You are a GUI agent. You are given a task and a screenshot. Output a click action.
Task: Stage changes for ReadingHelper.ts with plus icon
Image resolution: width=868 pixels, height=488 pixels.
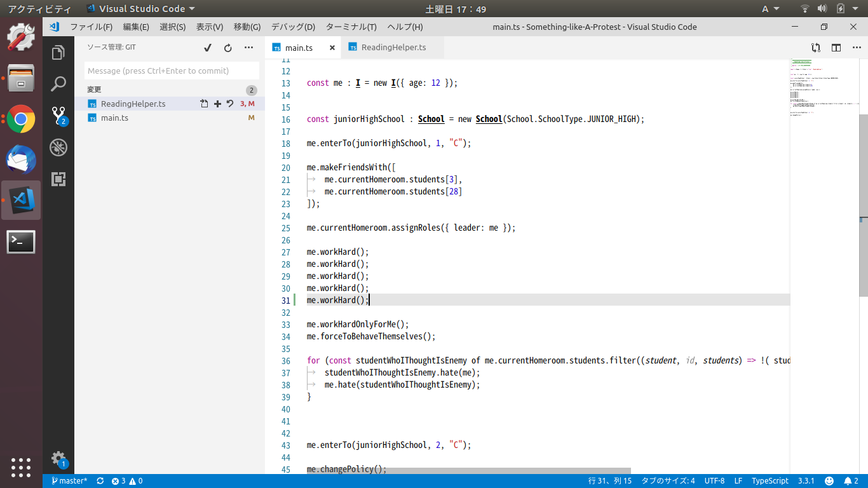217,104
